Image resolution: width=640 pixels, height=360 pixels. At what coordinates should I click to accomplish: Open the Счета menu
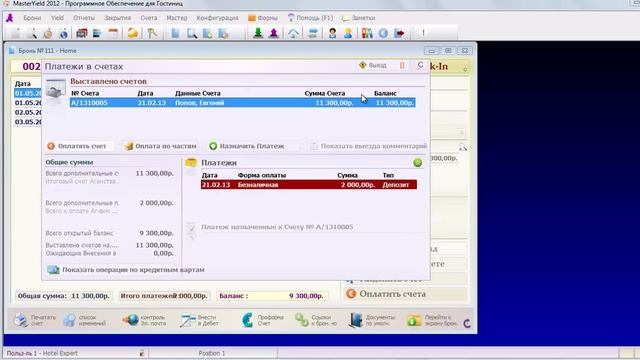point(149,18)
